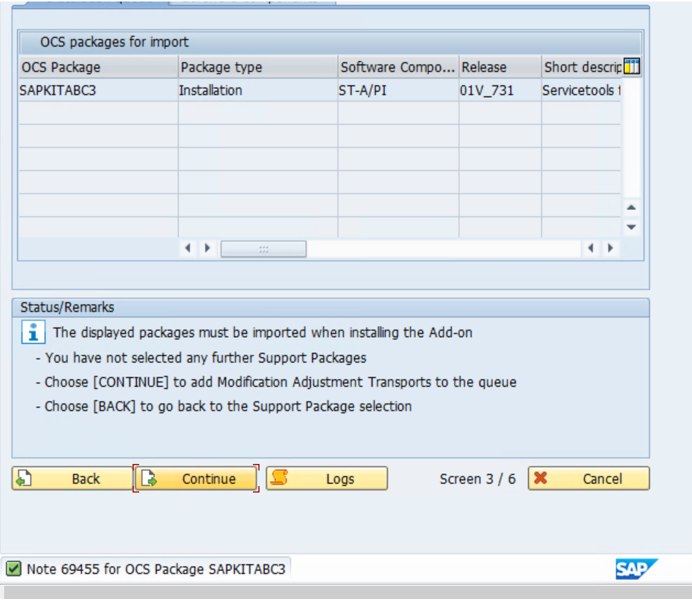Click the 'displayed packages must be imported' remark
The height and width of the screenshot is (600, 692).
click(263, 332)
